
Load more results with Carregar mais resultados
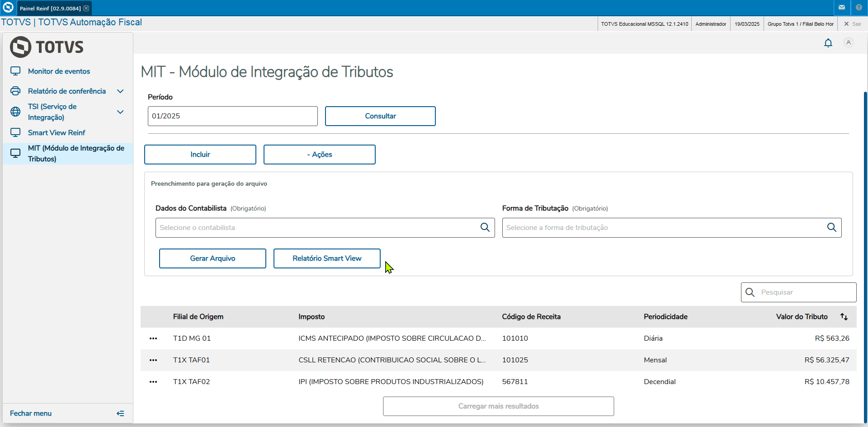pos(498,406)
